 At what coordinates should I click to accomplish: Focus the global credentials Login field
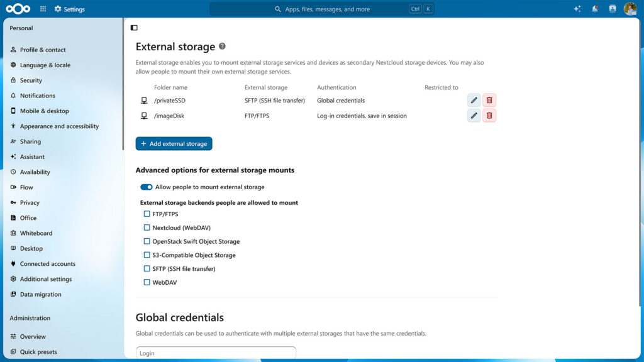tap(216, 353)
